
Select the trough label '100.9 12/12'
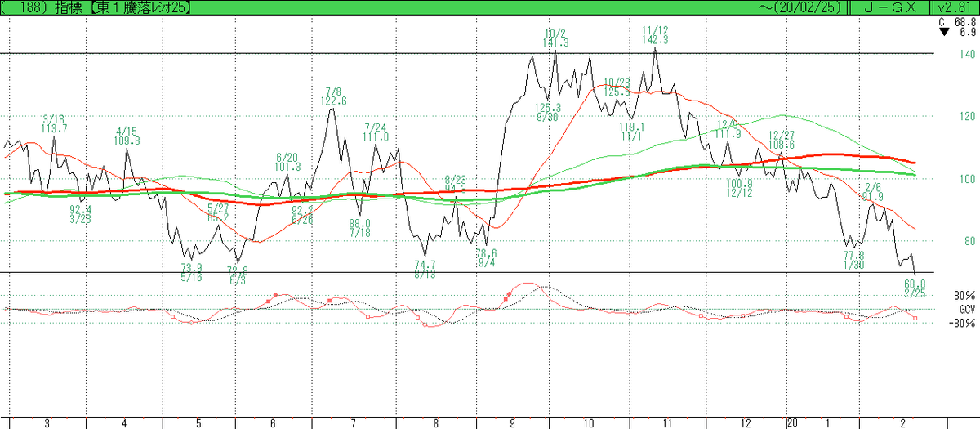pos(739,188)
